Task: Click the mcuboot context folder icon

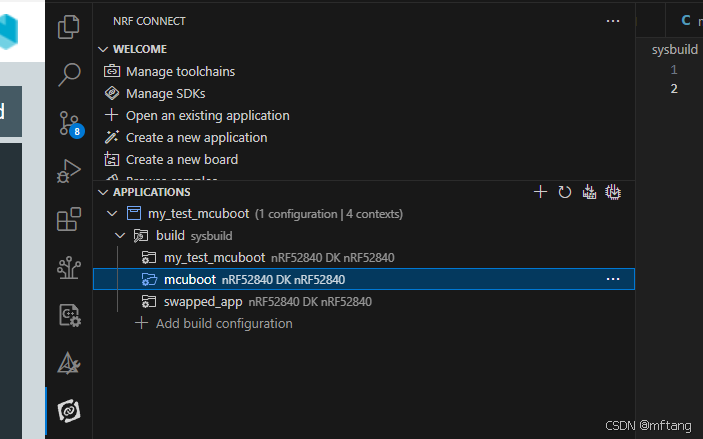Action: click(x=149, y=279)
